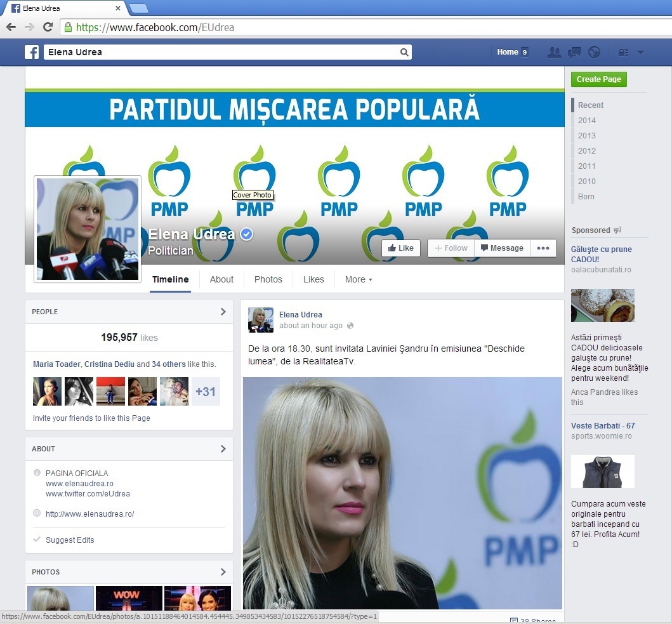Click the Anca Pandrea likes this text
The image size is (672, 624).
pos(604,397)
